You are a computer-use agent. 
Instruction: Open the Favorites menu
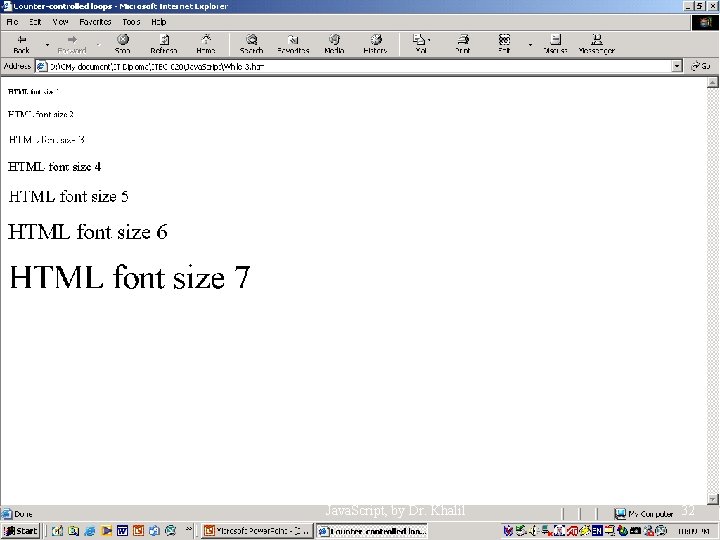tap(95, 22)
